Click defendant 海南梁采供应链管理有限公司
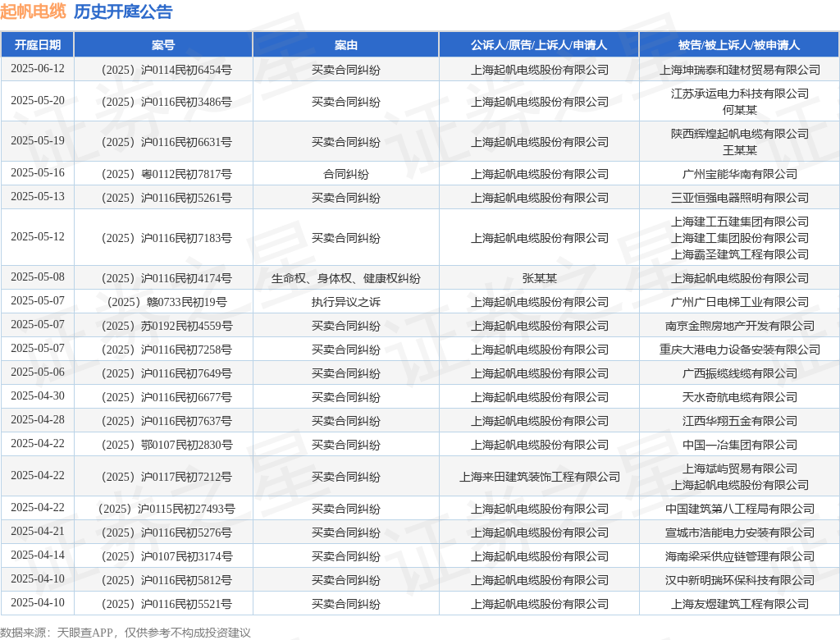840x640 pixels. click(739, 556)
